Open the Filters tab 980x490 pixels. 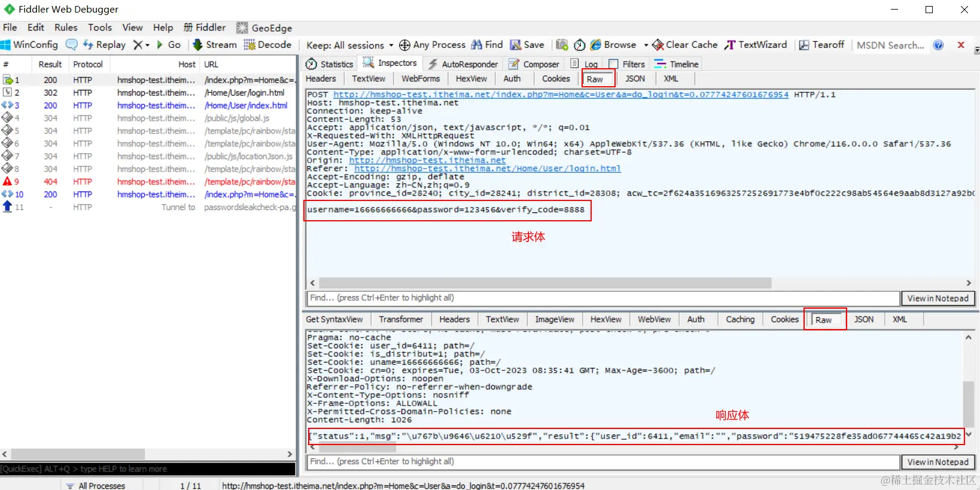pyautogui.click(x=627, y=64)
